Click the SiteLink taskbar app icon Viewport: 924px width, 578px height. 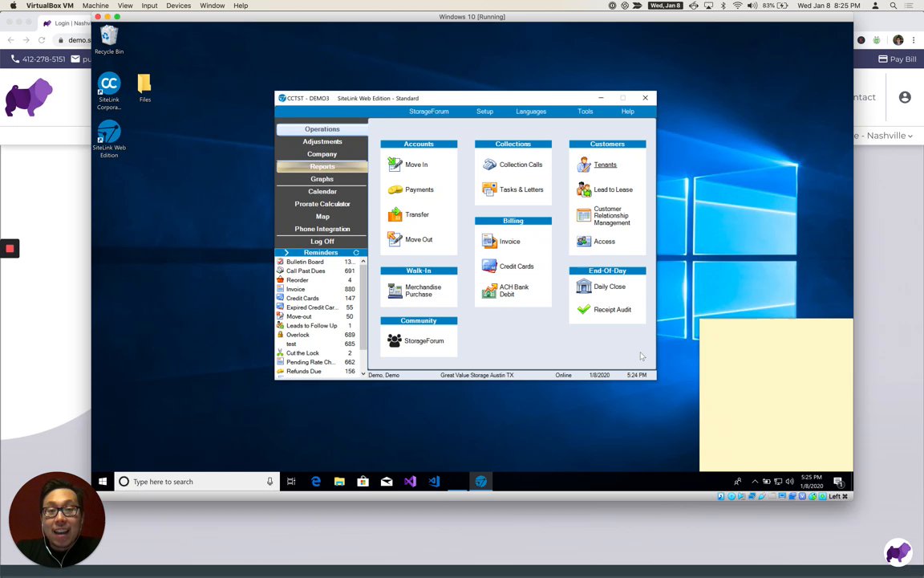pyautogui.click(x=481, y=482)
